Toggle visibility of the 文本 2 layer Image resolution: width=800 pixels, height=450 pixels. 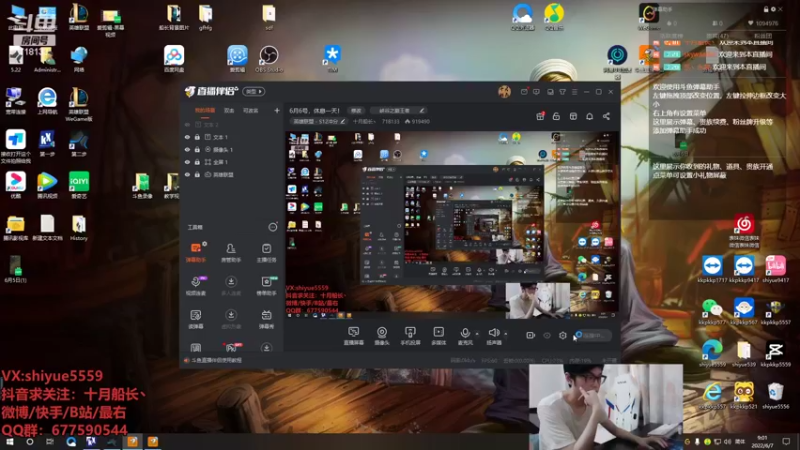[x=187, y=124]
